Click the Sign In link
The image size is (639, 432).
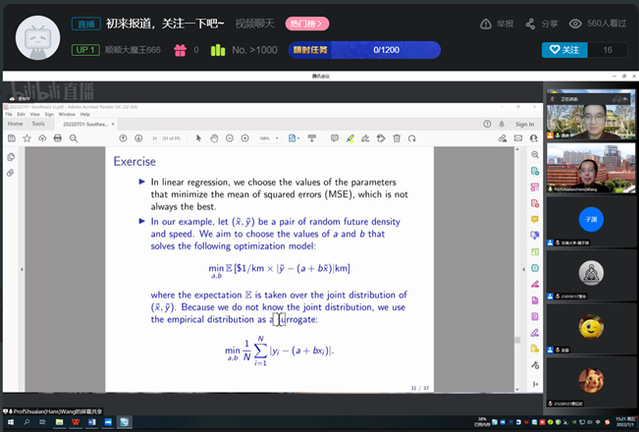point(524,124)
